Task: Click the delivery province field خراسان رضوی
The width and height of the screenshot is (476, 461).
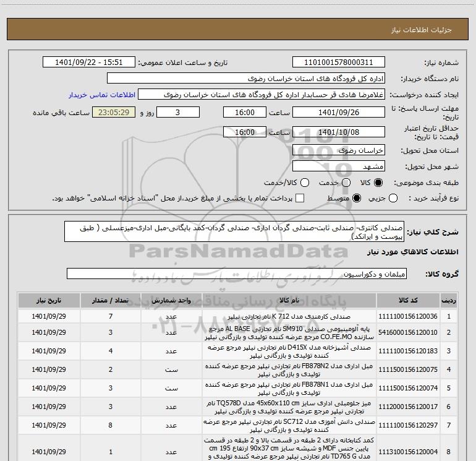Action: [339, 150]
